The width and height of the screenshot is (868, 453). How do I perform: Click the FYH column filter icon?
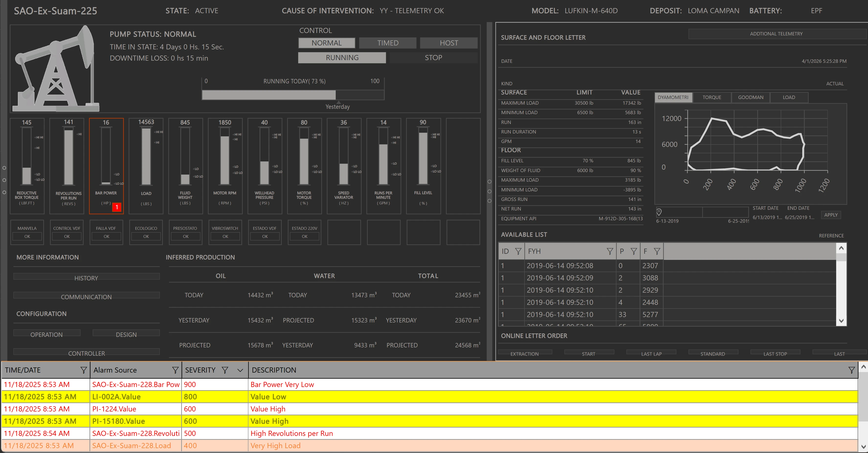pyautogui.click(x=610, y=251)
